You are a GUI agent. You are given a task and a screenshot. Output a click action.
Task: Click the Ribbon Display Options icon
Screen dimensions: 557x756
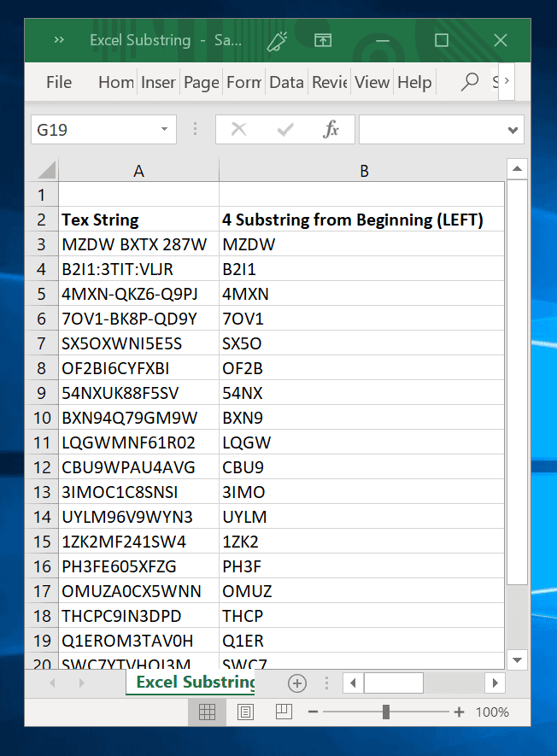tap(323, 40)
